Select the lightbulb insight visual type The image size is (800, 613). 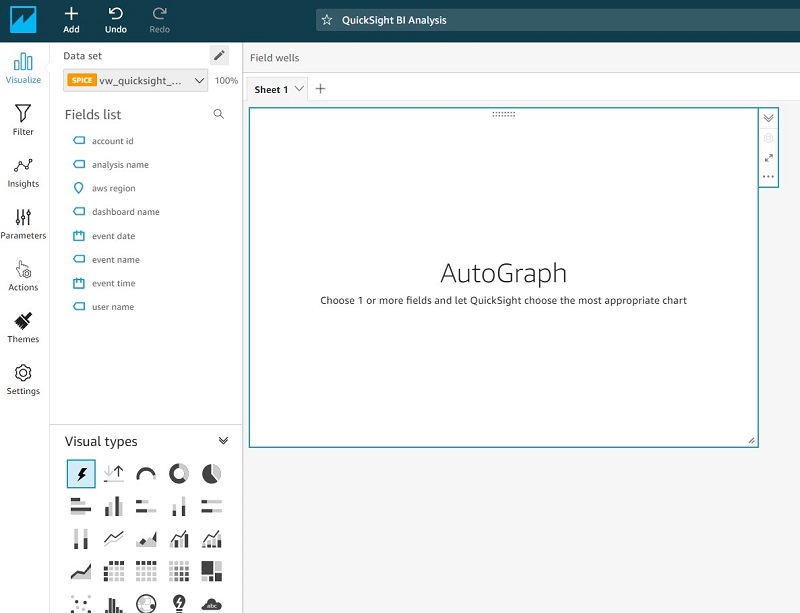tap(179, 603)
